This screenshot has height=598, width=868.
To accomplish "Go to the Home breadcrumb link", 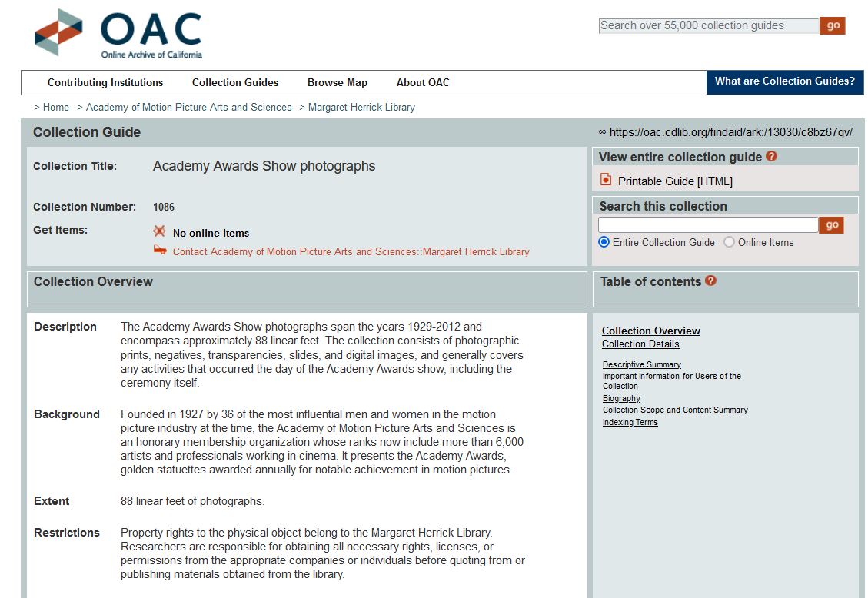I will pyautogui.click(x=56, y=108).
